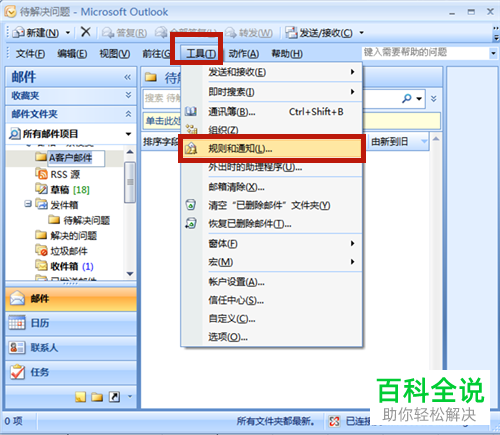Select Mailbox Cleanup menu entry
The image size is (500, 435).
click(x=272, y=187)
